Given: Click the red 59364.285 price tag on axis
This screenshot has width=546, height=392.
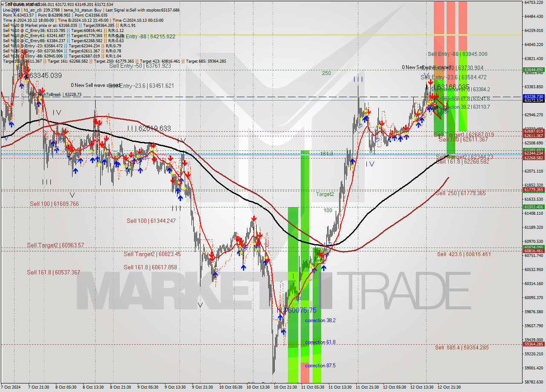Looking at the screenshot, I should coord(533,344).
